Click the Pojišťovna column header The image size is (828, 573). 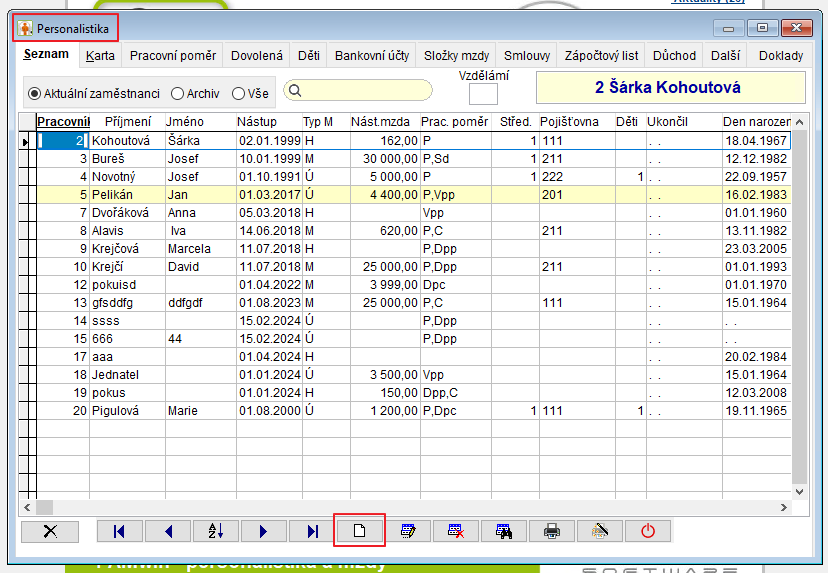tap(577, 122)
